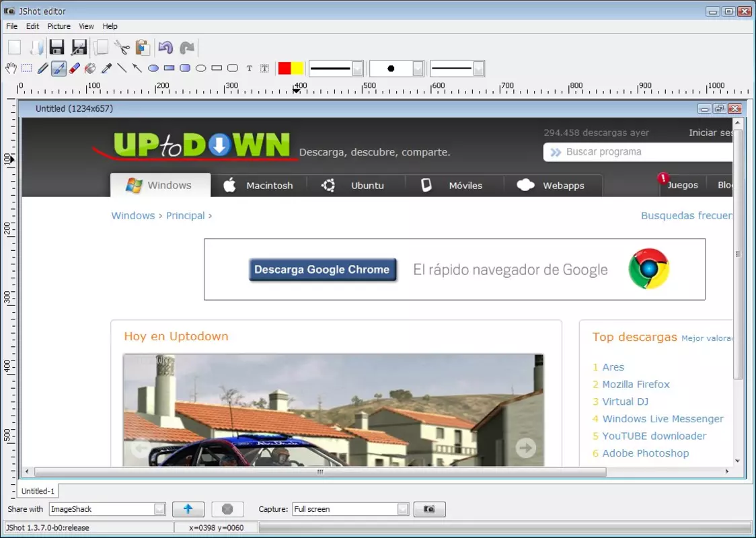Screen dimensions: 756x538
Task: Pick the filled rectangle tool
Action: 169,69
